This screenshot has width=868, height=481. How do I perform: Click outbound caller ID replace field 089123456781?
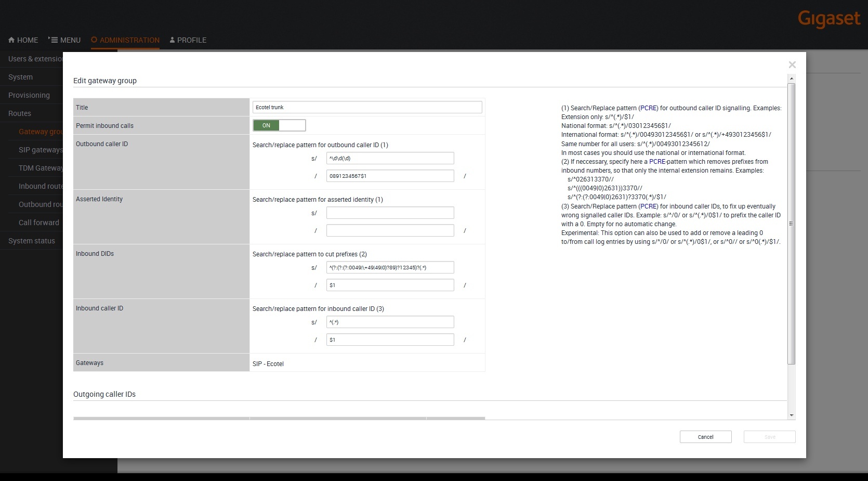point(390,176)
